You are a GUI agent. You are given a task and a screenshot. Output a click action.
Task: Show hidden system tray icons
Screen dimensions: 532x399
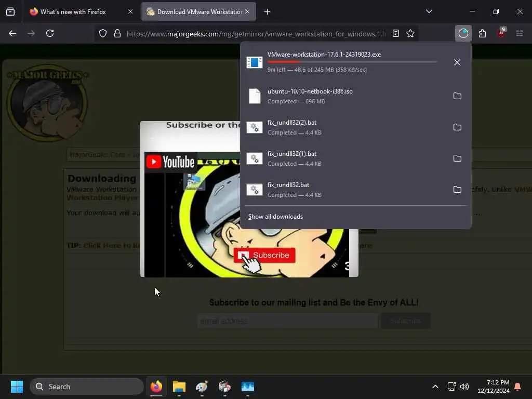click(435, 387)
